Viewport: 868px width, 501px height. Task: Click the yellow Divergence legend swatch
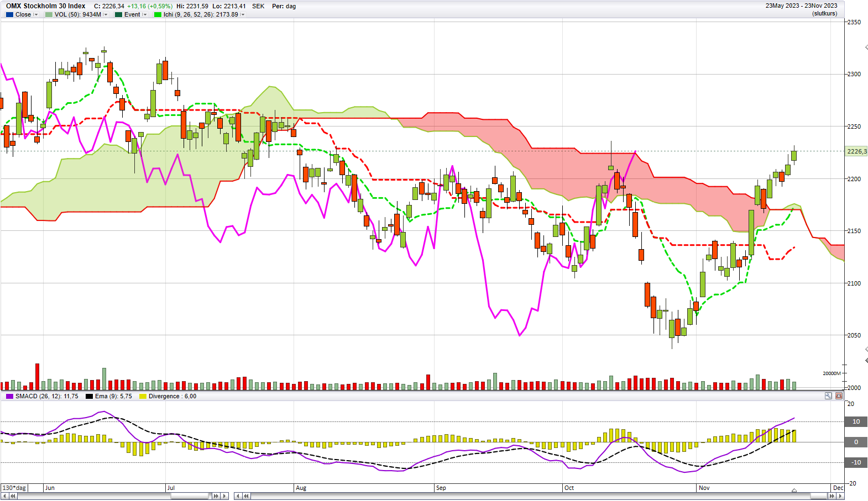point(143,397)
